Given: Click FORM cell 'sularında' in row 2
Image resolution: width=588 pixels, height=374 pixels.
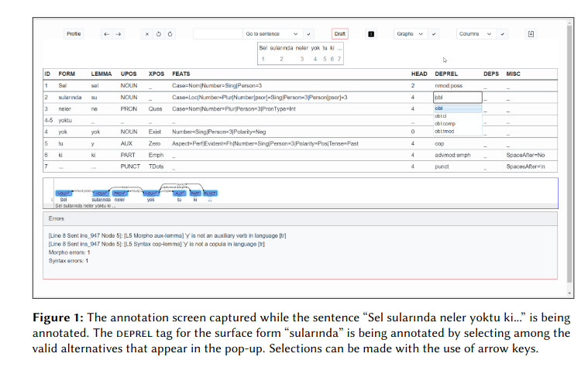Looking at the screenshot, I should click(x=70, y=98).
